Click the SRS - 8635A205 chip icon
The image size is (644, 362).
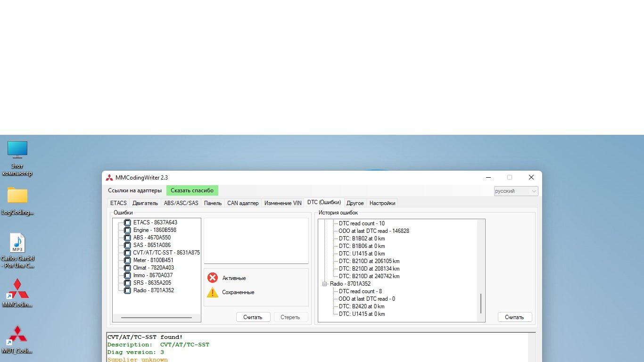[x=127, y=283]
